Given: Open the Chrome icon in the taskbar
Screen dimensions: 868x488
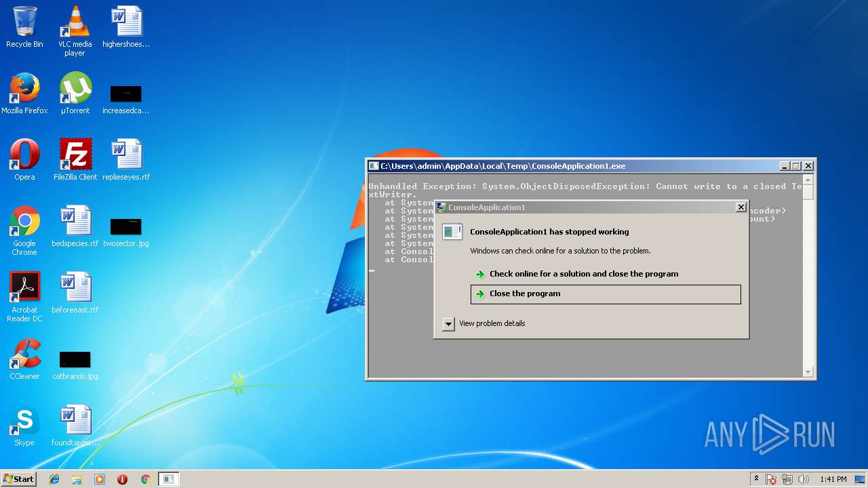Looking at the screenshot, I should (x=145, y=479).
